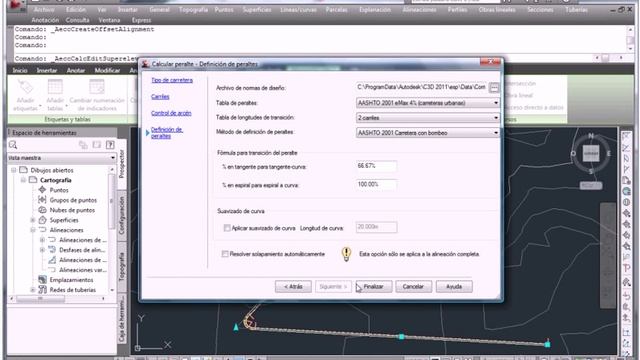Switch to the Modificar ribbon tab
Screen dimensions: 640x360
click(107, 70)
